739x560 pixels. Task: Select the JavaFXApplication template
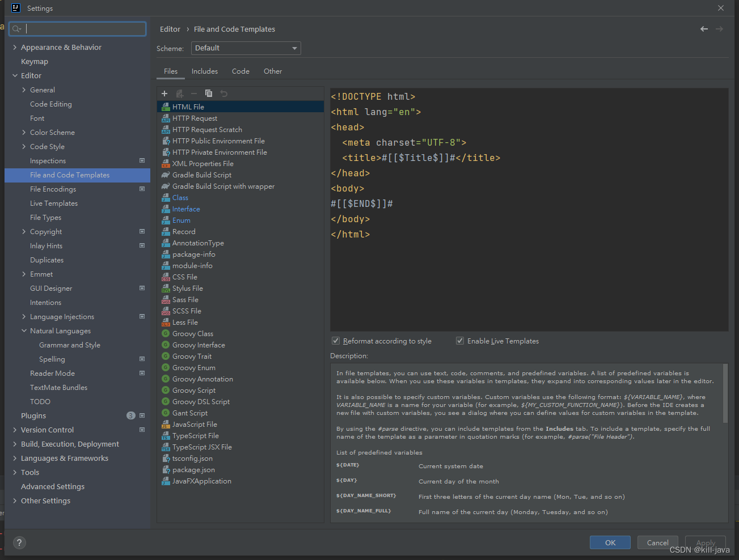point(202,481)
